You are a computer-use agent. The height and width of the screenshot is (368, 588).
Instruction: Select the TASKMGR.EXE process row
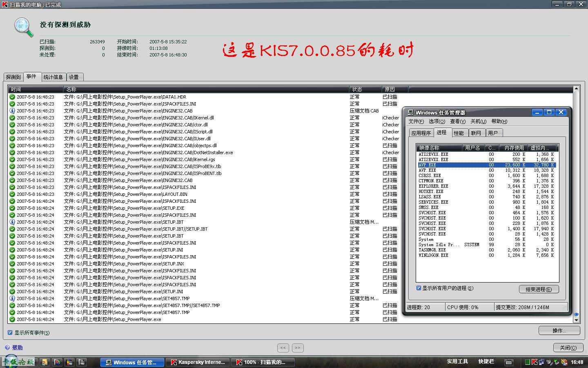point(487,250)
